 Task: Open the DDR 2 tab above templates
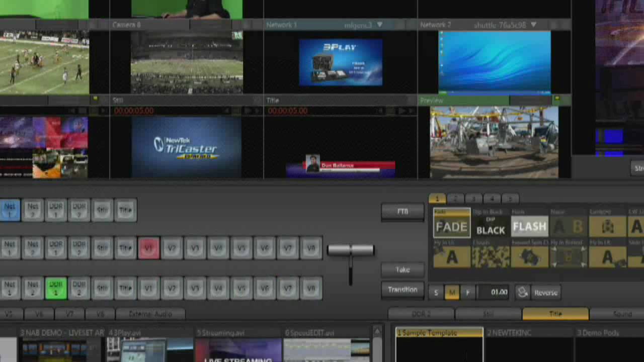click(x=421, y=314)
